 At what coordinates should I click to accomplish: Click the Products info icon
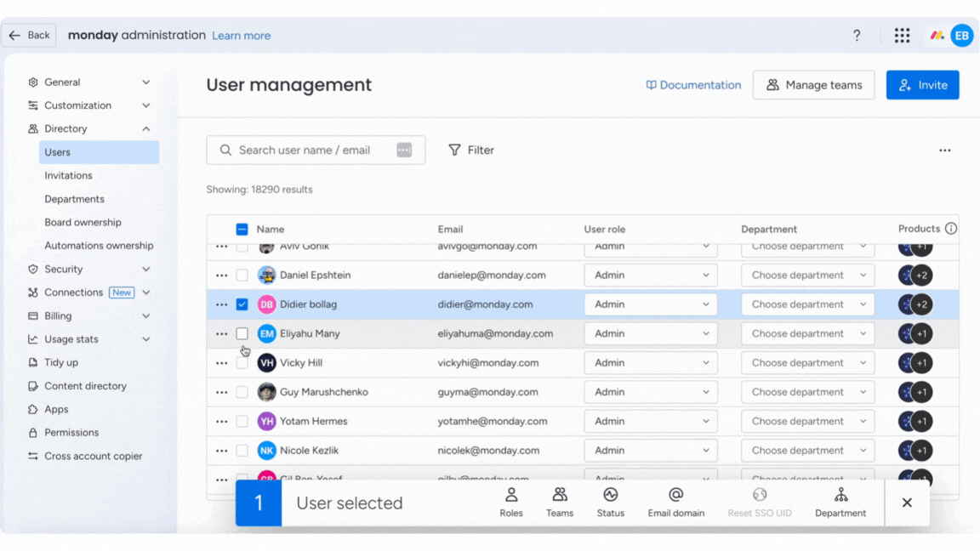pyautogui.click(x=950, y=229)
